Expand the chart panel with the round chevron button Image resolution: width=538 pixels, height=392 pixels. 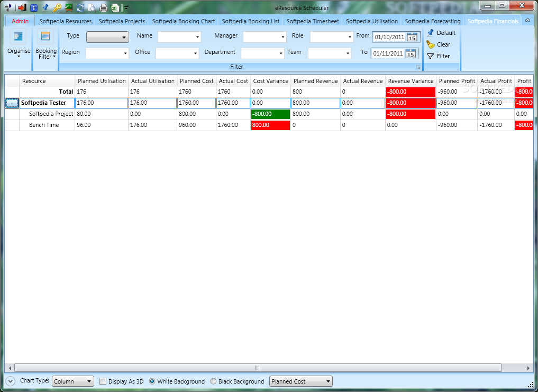[x=10, y=381]
